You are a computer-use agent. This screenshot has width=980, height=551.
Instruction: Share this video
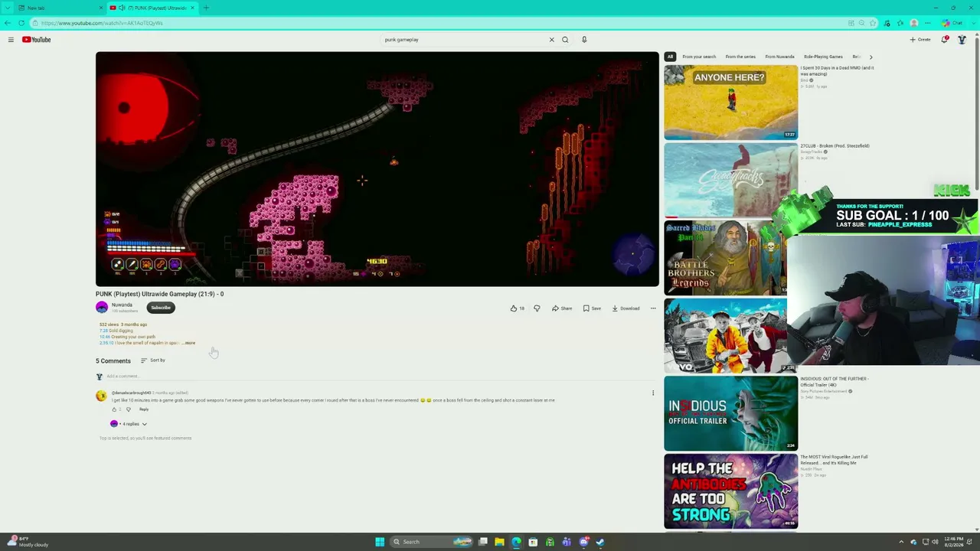562,308
